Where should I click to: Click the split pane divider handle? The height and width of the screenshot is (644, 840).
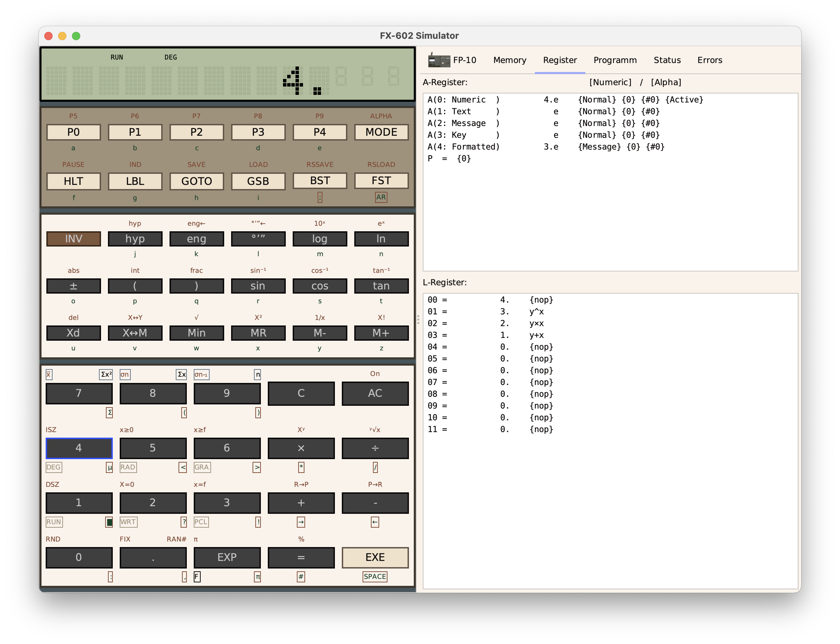[x=418, y=319]
